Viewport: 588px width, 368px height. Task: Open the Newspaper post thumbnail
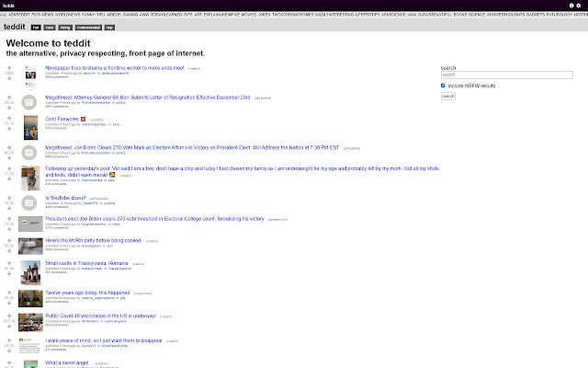pyautogui.click(x=30, y=77)
